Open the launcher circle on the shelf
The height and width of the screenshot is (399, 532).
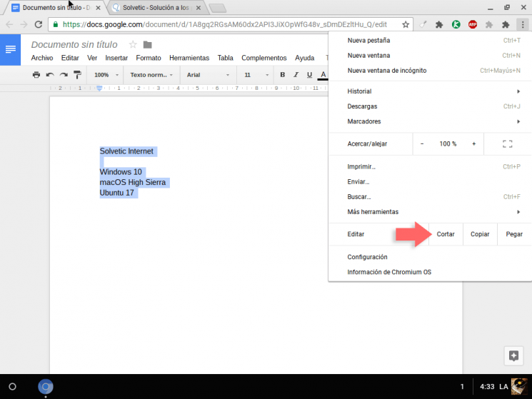pyautogui.click(x=12, y=386)
